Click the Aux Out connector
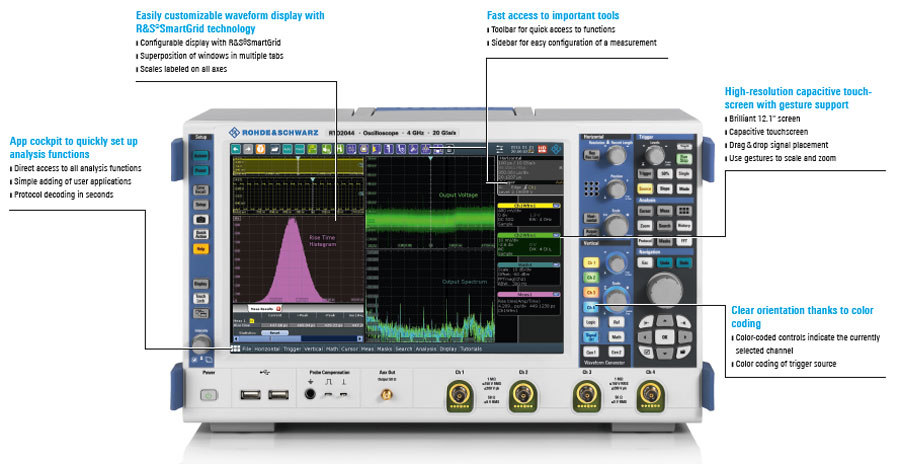Image resolution: width=900 pixels, height=464 pixels. pos(387,395)
